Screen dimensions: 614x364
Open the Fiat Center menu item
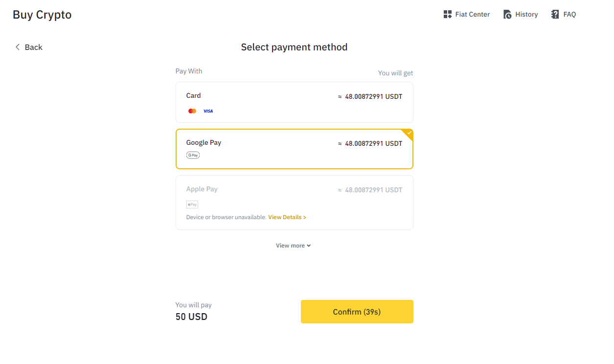pos(472,14)
